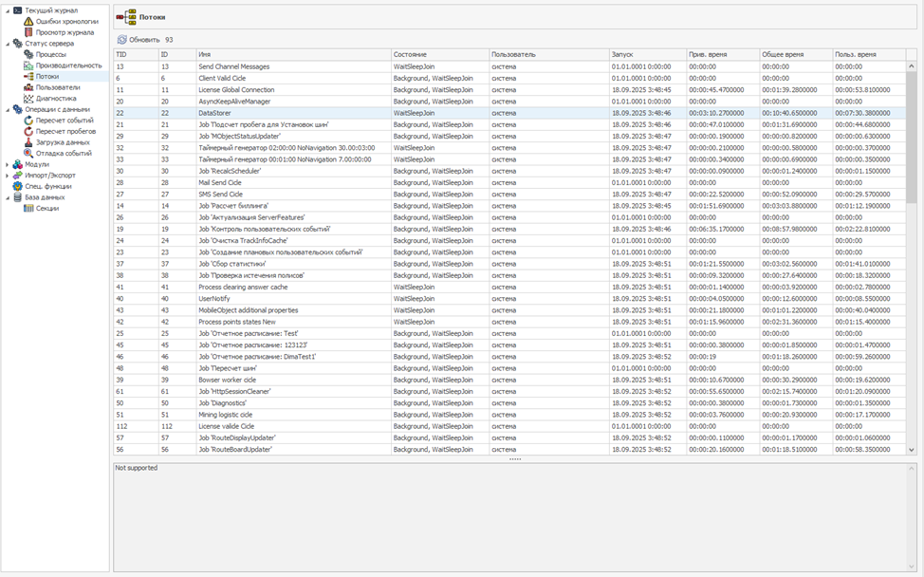Collapse the Операции с данными node

[8, 109]
